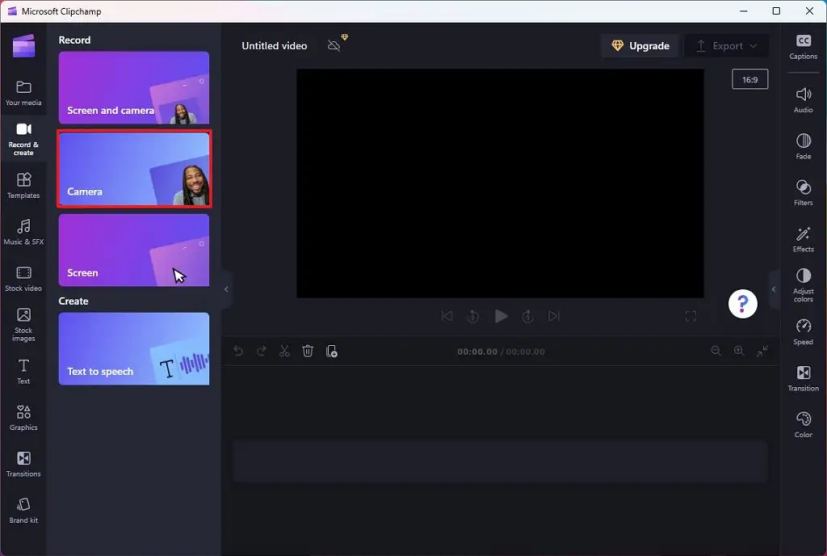Select the Record & create tab
The height and width of the screenshot is (556, 827).
pos(23,138)
